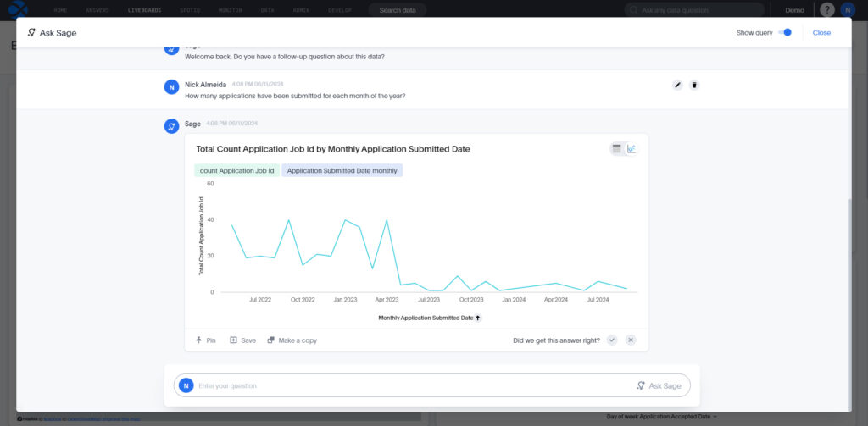Delete the question with the trash icon
This screenshot has height=426, width=868.
tap(694, 86)
